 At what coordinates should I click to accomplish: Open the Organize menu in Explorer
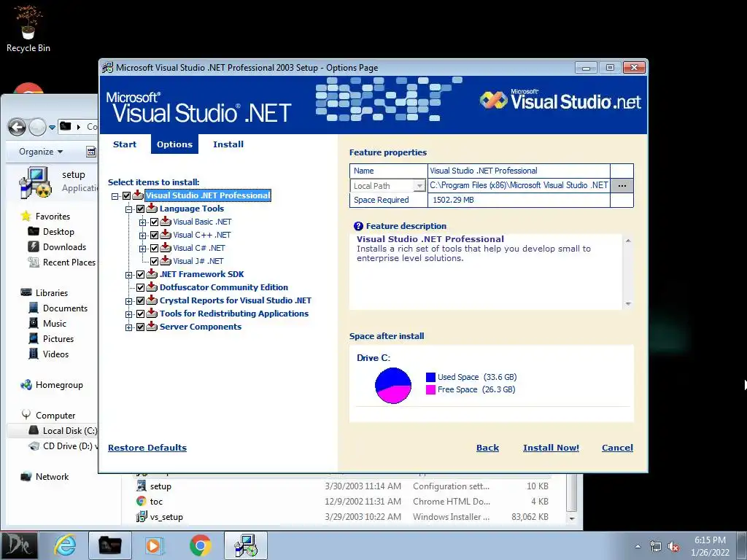coord(41,152)
